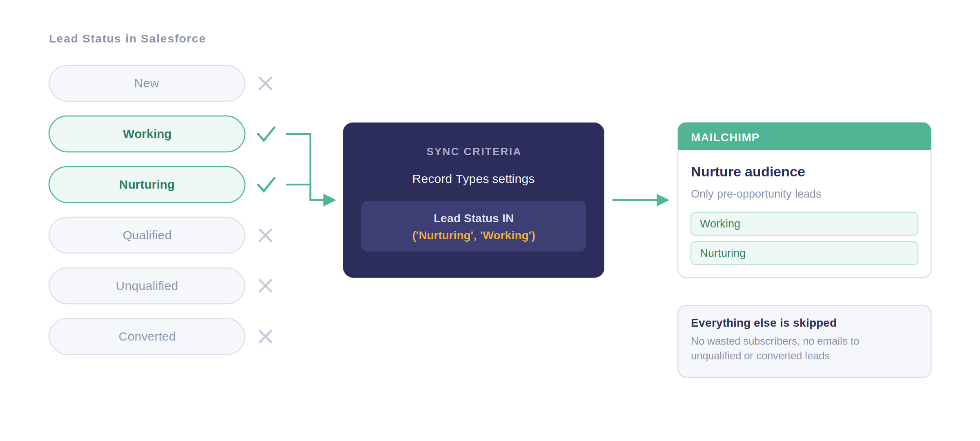
Task: Click the X icon beside New status
Action: 265,83
